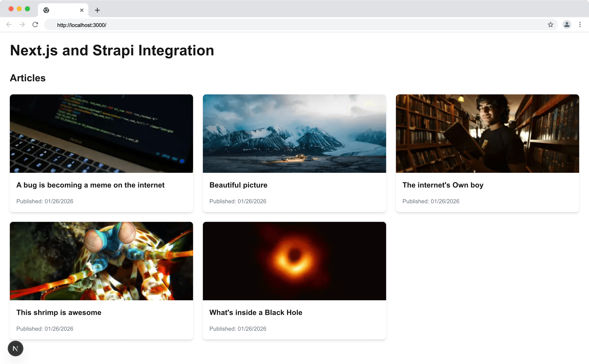
Task: Click the 'Next.js and Strapi Integration' heading
Action: pos(112,50)
